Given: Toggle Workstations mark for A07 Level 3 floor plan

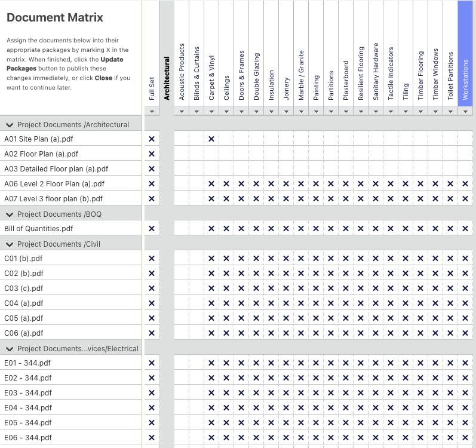Looking at the screenshot, I should click(465, 199).
